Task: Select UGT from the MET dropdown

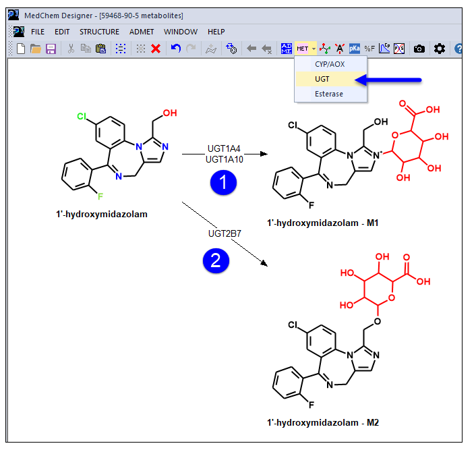Action: pos(331,79)
